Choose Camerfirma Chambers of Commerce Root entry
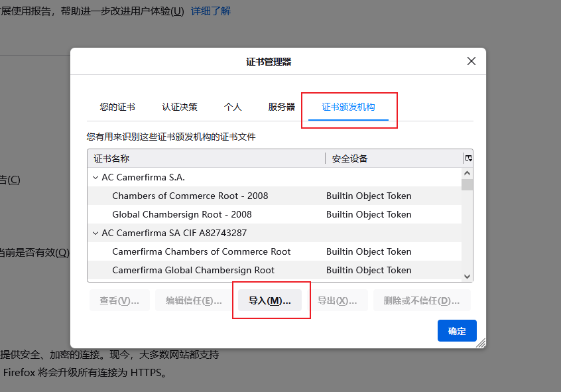Screen dimensions: 561x392 tap(202, 252)
